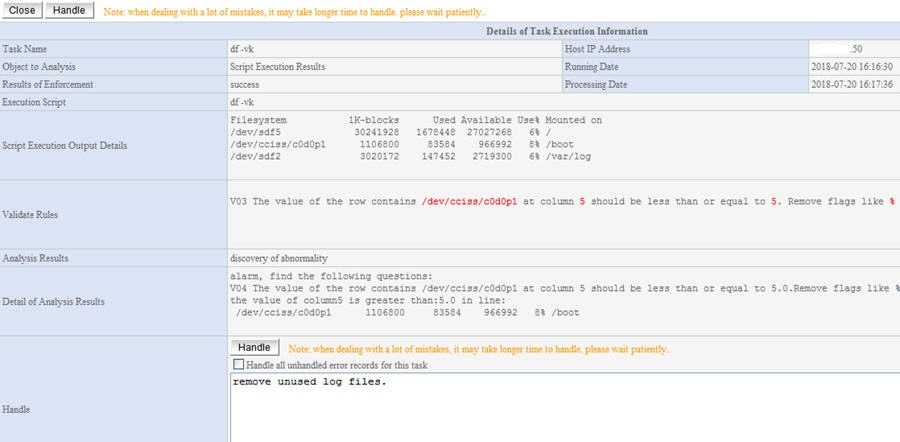
Task: Click the red '/dev/cciss/c0d0p1' in Validate Rules
Action: (x=469, y=202)
